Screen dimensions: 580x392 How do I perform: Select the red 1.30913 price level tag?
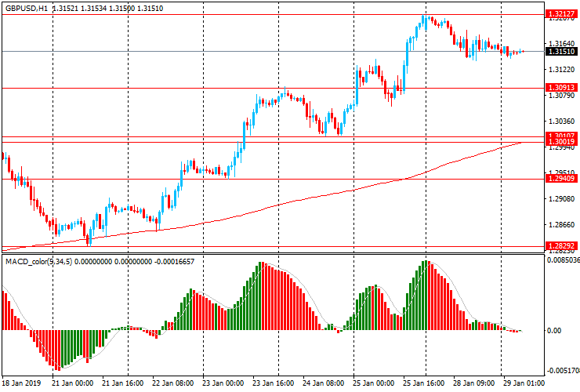point(561,88)
